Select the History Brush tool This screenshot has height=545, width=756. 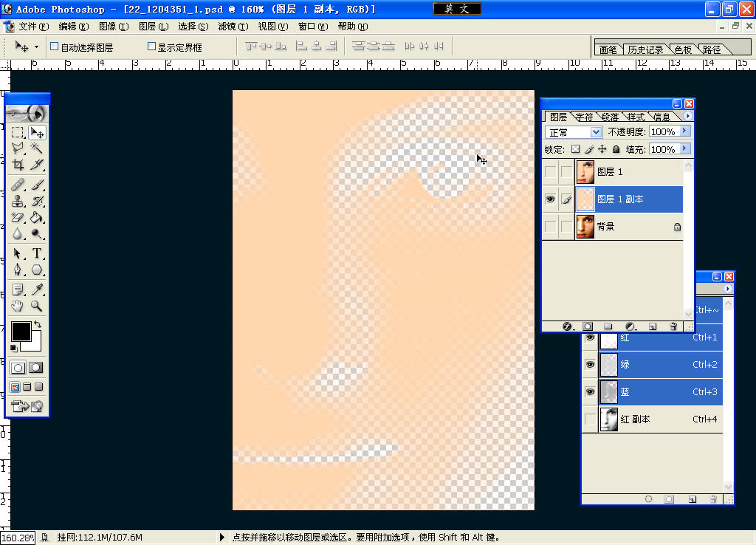[37, 201]
